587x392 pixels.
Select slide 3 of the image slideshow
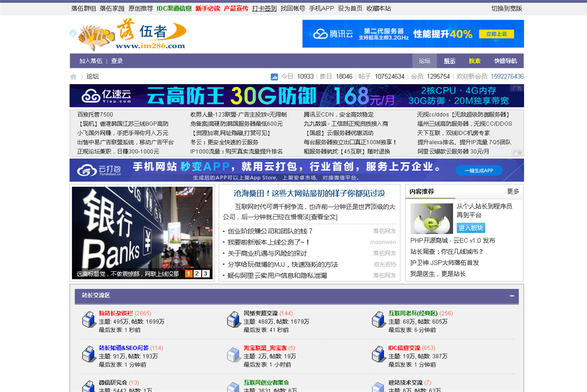[206, 274]
